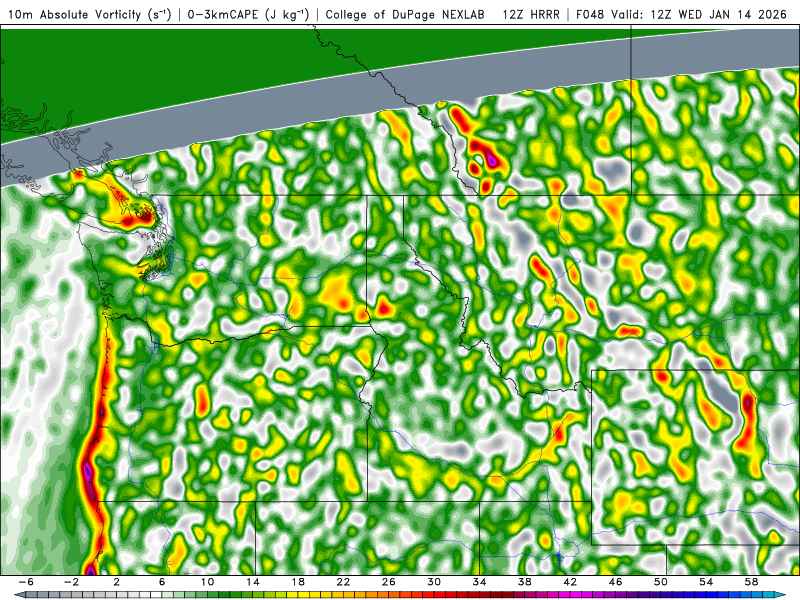Click the 34 colorbar label

click(479, 582)
